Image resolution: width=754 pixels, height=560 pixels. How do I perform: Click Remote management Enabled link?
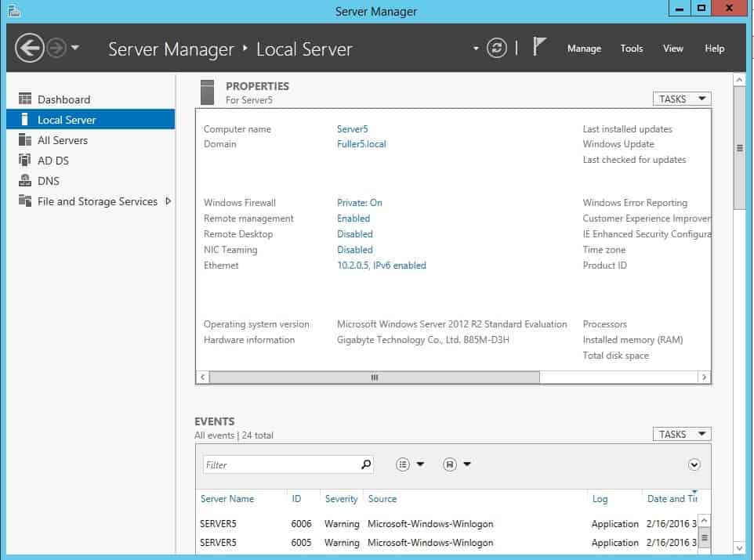pos(353,219)
